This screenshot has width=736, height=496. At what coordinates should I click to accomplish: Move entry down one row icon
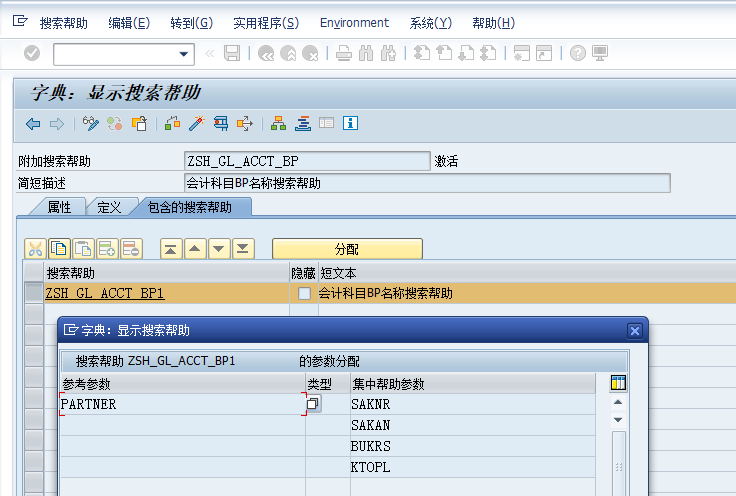pos(219,249)
